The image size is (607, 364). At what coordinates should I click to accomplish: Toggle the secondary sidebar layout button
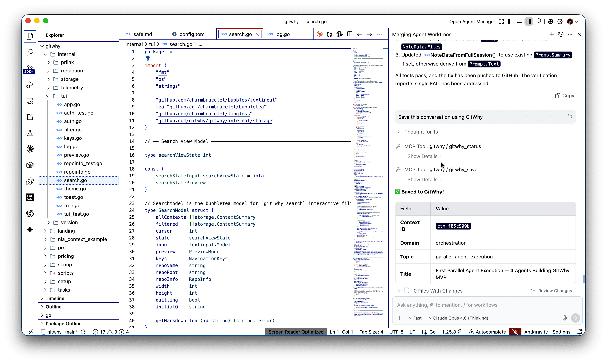tap(528, 22)
